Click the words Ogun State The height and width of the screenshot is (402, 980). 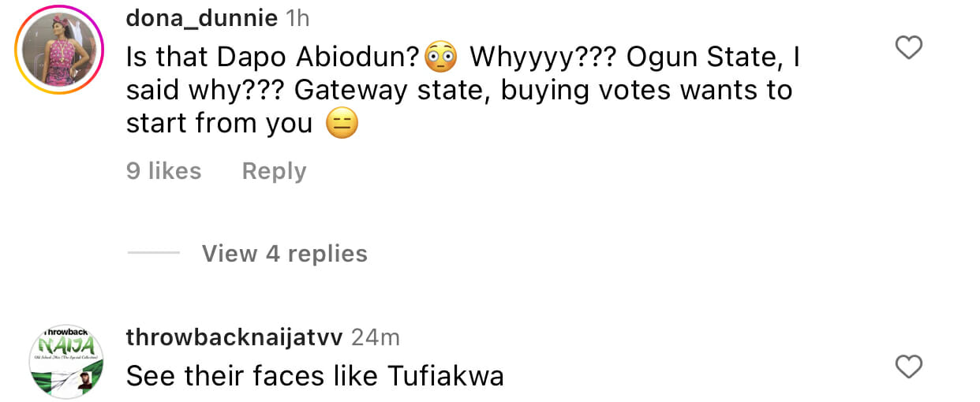click(x=714, y=57)
